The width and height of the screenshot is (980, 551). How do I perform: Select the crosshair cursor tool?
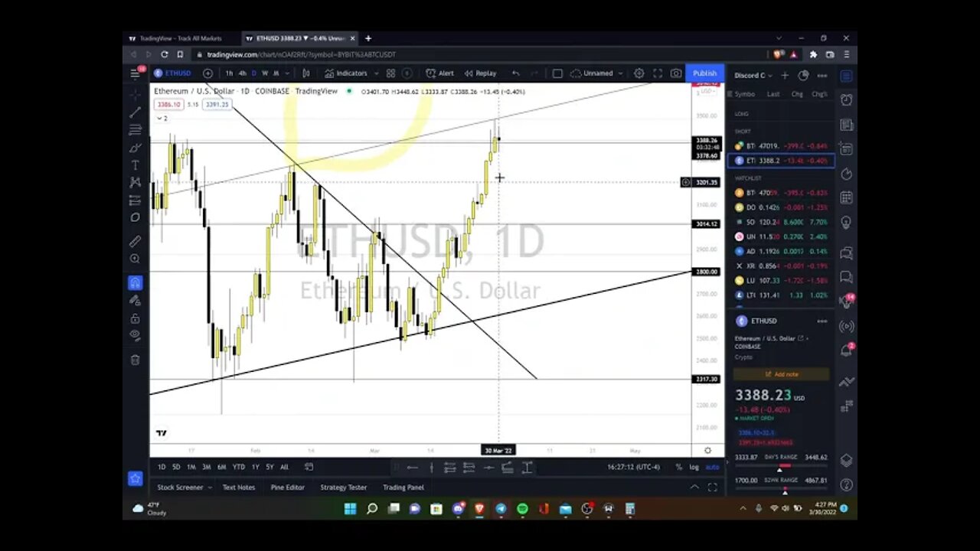(135, 94)
